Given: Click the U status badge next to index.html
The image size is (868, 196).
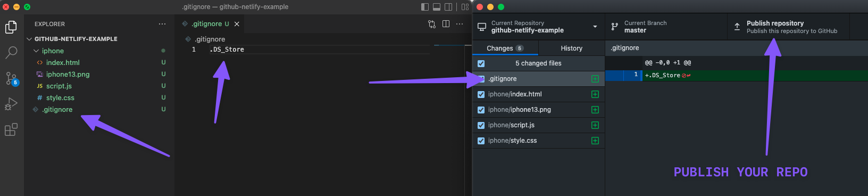Looking at the screenshot, I should click(164, 63).
